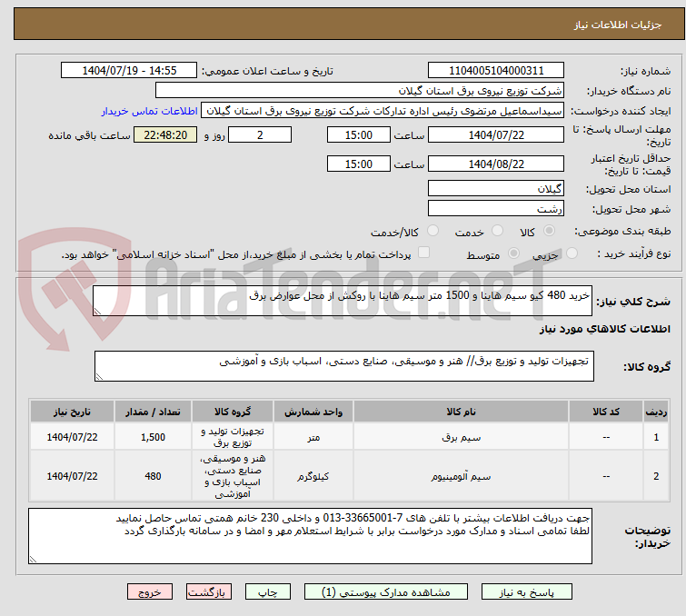Screen dimensions: 686x616
Task: Click the نام کالا column header
Action: click(462, 412)
